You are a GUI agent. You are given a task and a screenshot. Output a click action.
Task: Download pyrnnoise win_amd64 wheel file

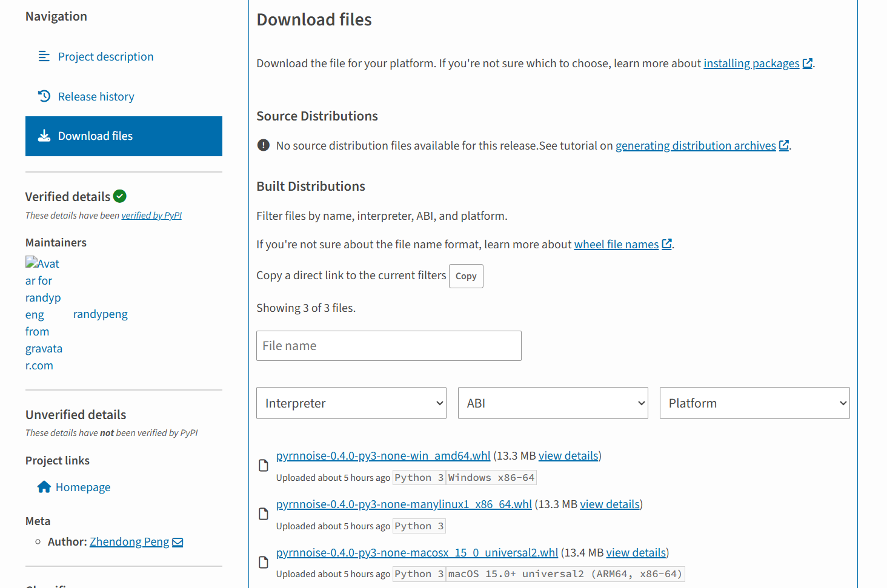click(384, 456)
